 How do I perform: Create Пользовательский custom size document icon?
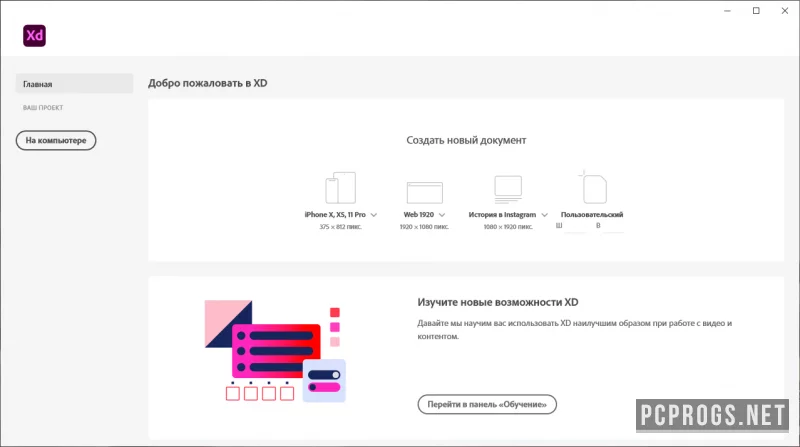(x=592, y=187)
